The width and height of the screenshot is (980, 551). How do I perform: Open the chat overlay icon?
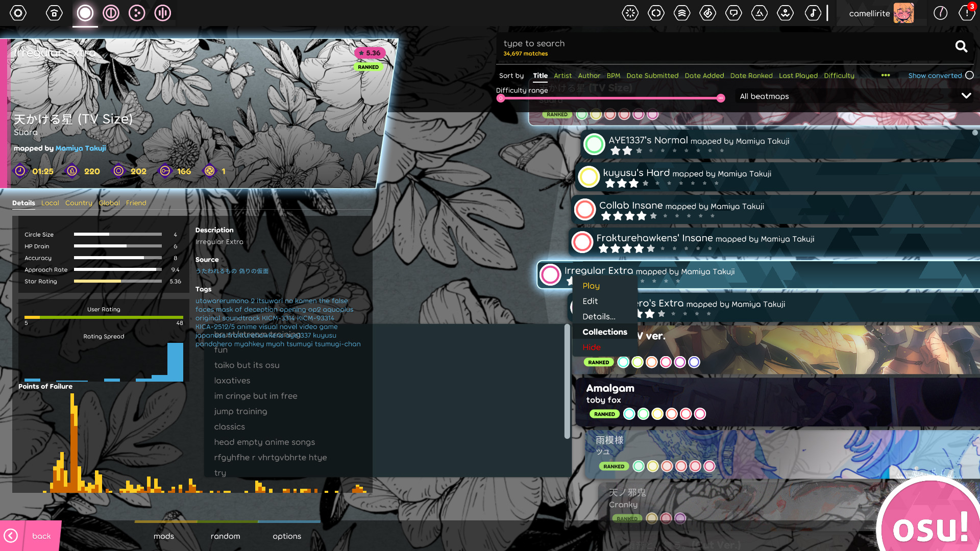733,13
